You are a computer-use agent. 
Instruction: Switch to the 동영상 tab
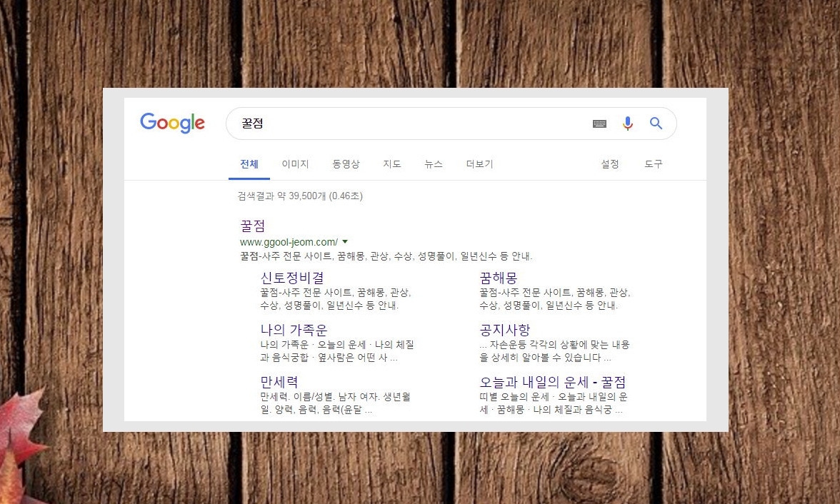pyautogui.click(x=346, y=164)
